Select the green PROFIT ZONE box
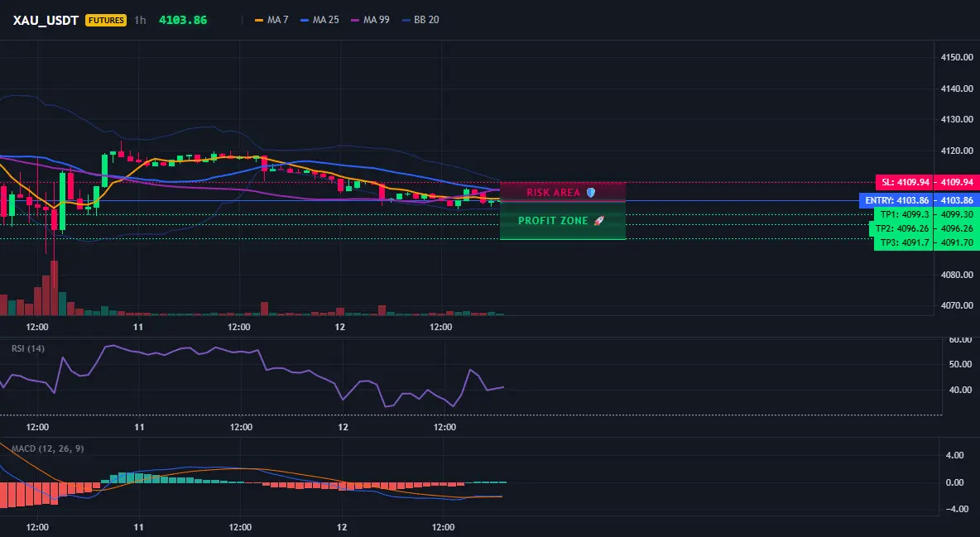The height and width of the screenshot is (537, 980). [563, 221]
